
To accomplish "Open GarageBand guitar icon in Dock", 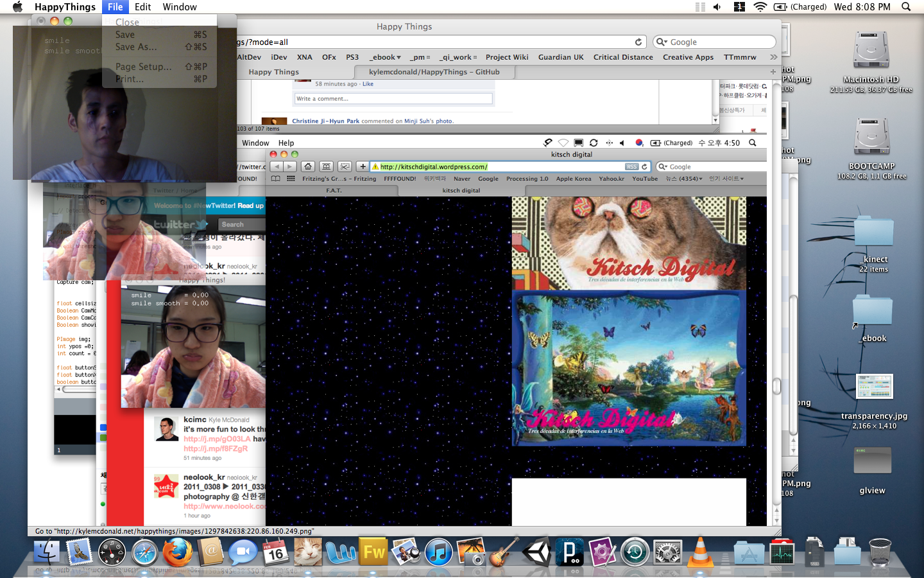I will [504, 552].
